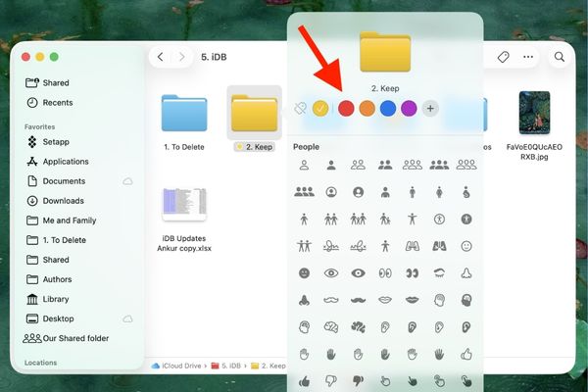Select the person in circle outline symbol
The image size is (588, 392).
click(331, 192)
